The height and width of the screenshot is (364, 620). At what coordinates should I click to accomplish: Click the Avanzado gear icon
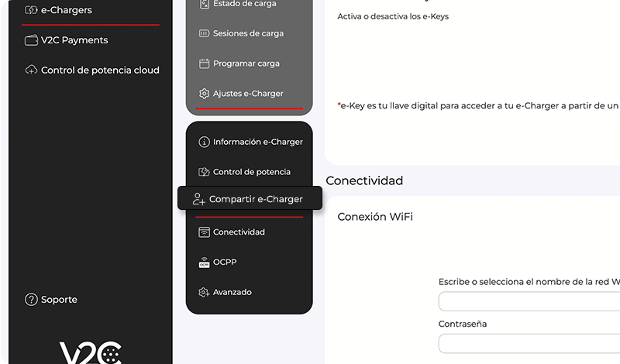pos(205,293)
